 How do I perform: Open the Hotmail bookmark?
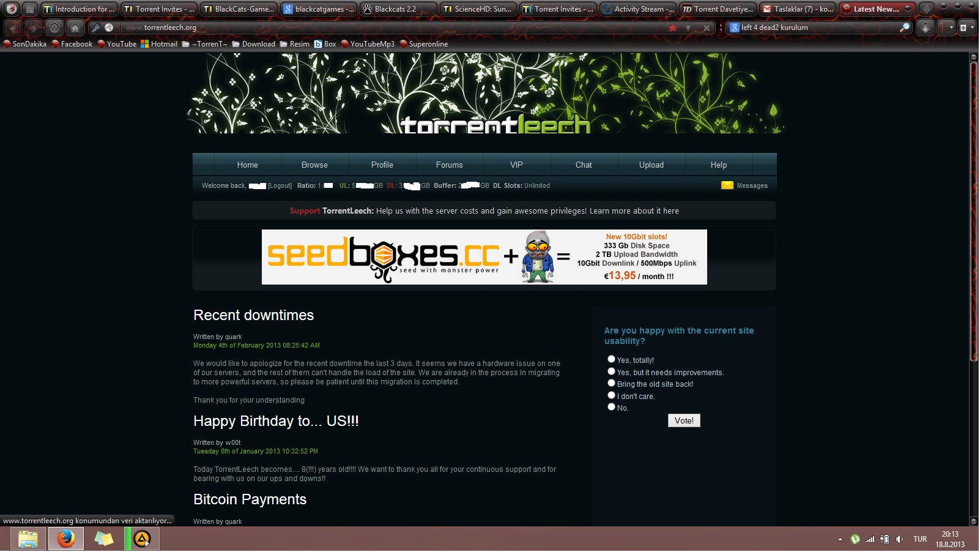pos(159,44)
